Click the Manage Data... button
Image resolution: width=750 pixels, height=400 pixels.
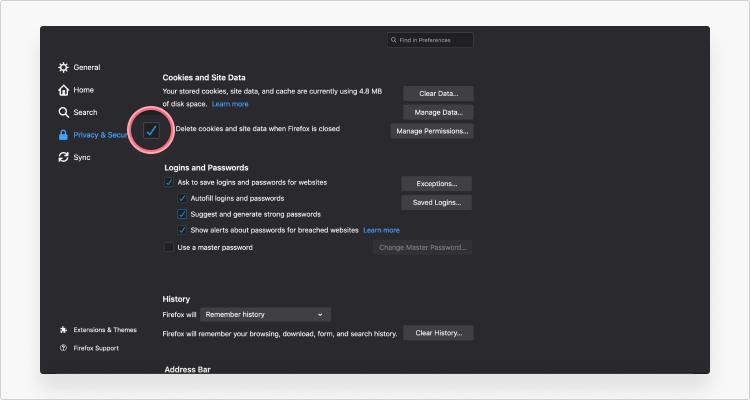pyautogui.click(x=438, y=112)
